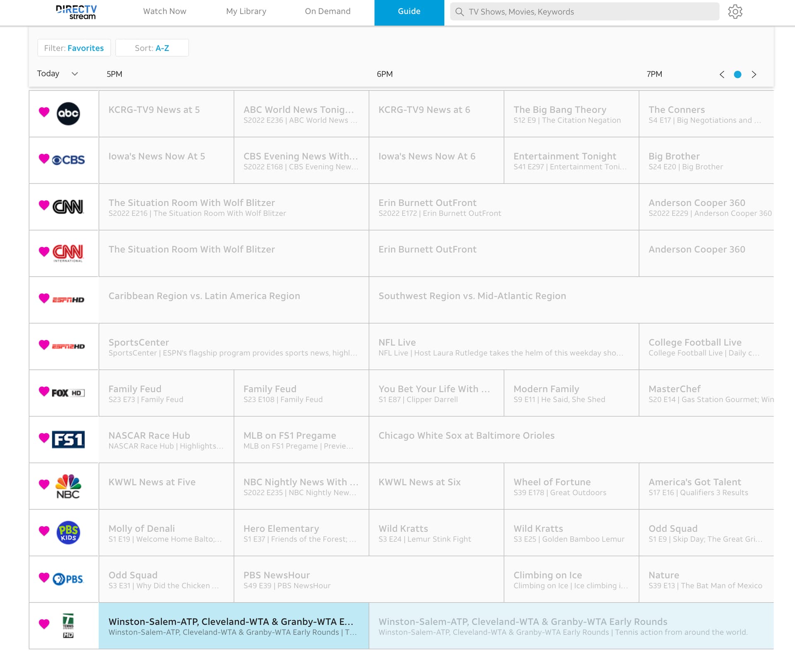Viewport: 795px width, 672px height.
Task: Open the settings gear icon
Action: [735, 12]
